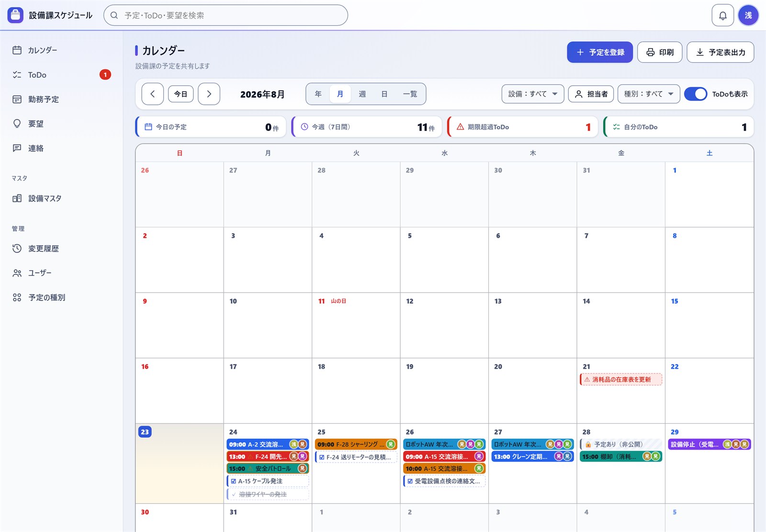The height and width of the screenshot is (532, 766).
Task: Click the 今日 button
Action: pyautogui.click(x=181, y=94)
